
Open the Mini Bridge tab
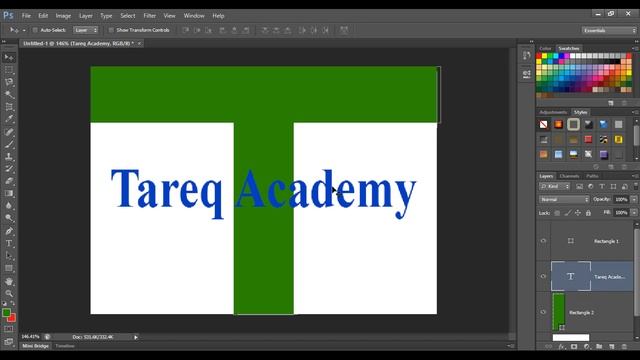[36, 346]
